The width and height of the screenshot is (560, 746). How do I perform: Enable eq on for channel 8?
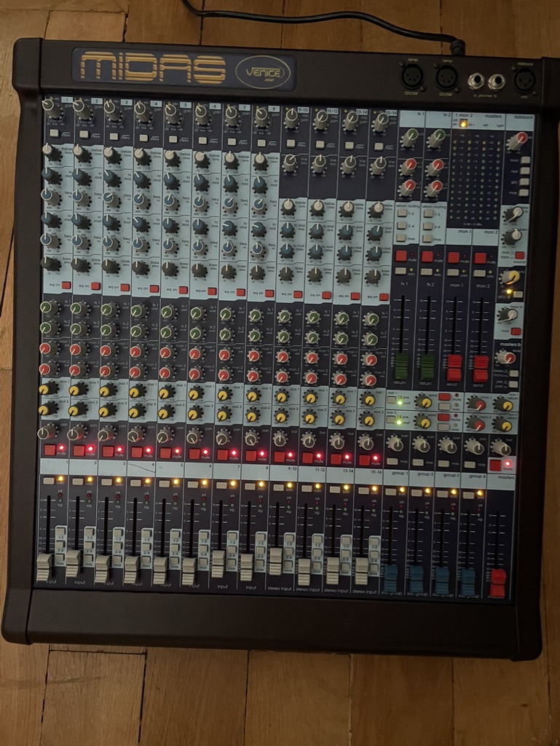[x=269, y=293]
